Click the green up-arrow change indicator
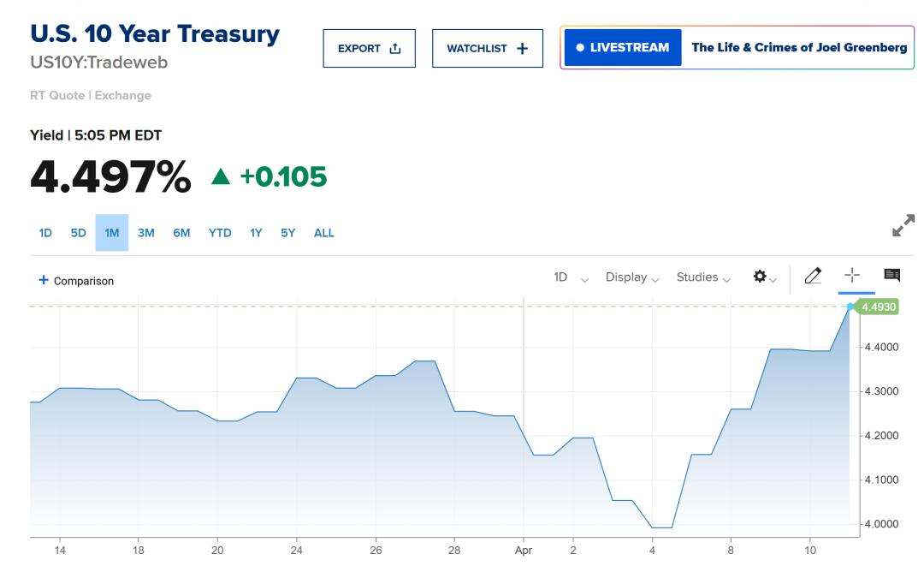924x572 pixels. 221,176
